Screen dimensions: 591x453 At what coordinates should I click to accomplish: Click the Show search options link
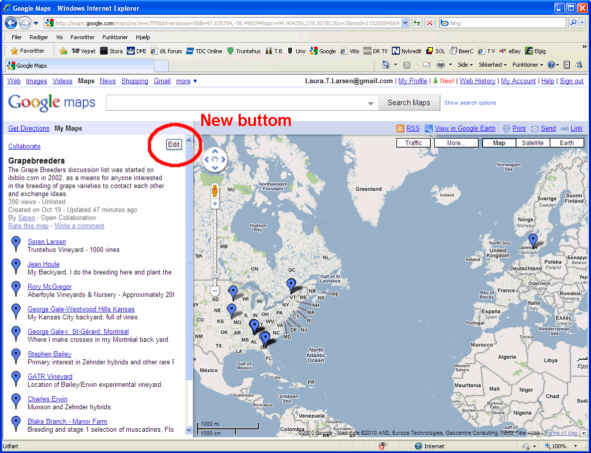pyautogui.click(x=470, y=103)
